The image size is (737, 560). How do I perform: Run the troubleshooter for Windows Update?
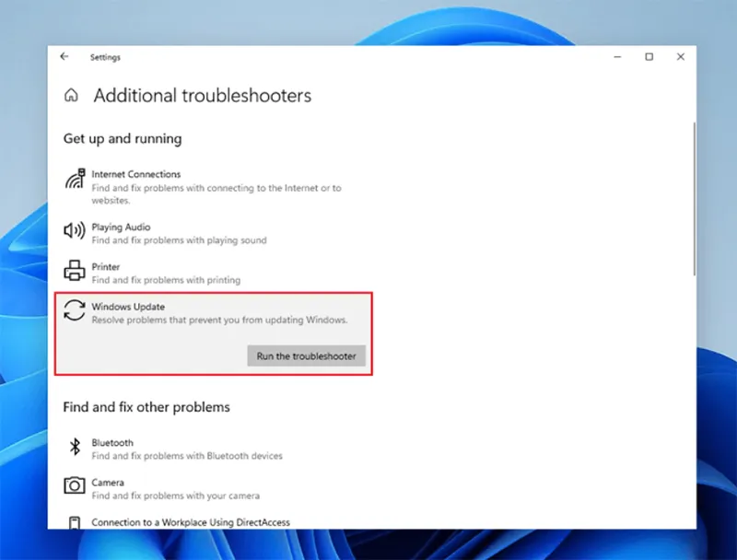(307, 356)
